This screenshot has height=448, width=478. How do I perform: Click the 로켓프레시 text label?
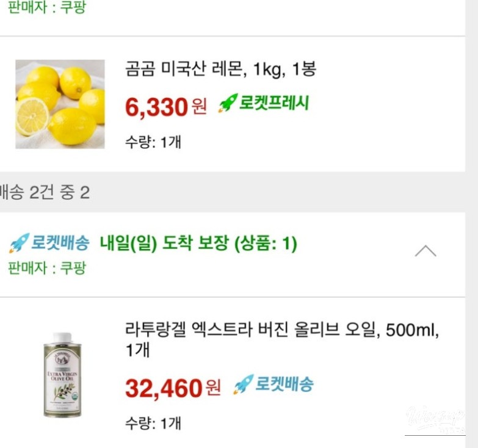273,103
